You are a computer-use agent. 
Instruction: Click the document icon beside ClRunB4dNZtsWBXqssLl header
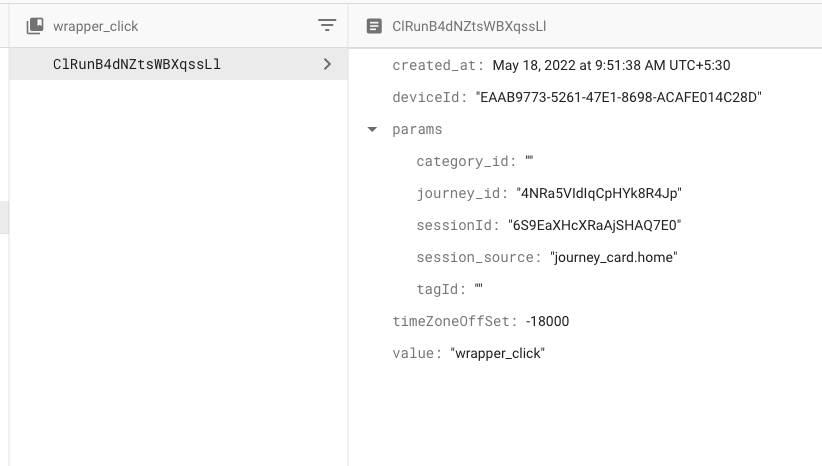coord(374,26)
